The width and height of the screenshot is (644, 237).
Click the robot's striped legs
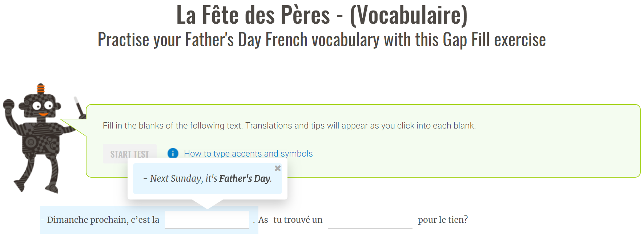36,171
